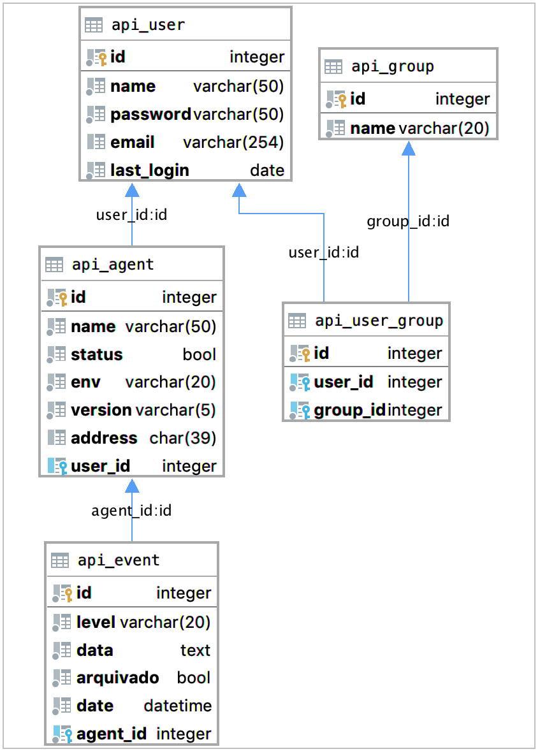Click column icon next to last_login
This screenshot has width=547, height=756.
96,170
